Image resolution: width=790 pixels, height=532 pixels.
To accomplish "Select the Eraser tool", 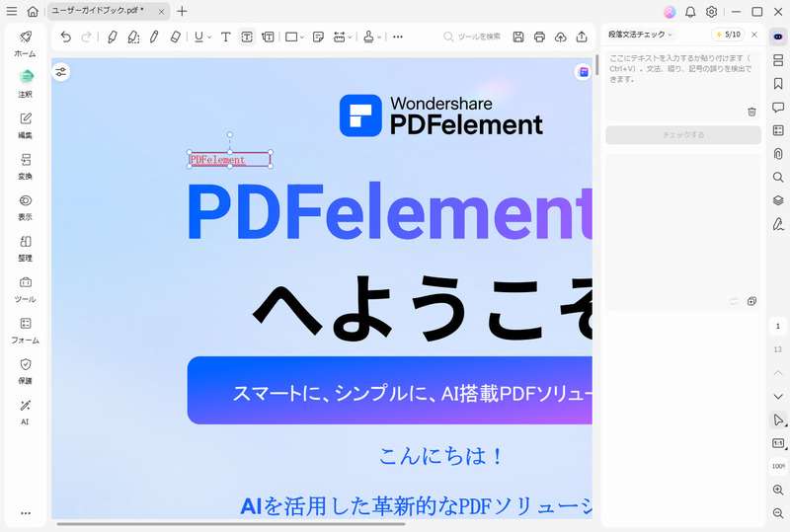I will pos(176,37).
